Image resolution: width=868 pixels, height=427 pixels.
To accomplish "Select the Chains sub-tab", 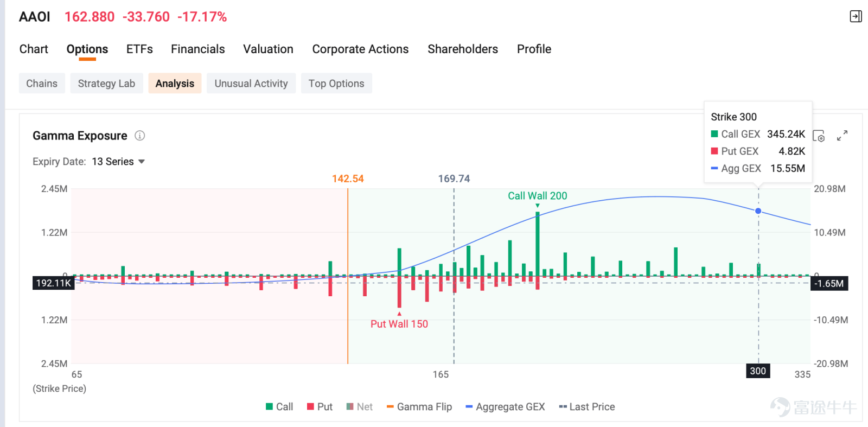I will click(x=42, y=84).
